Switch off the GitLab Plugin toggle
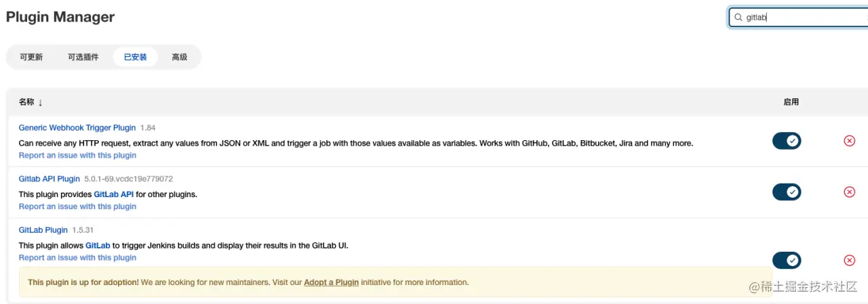This screenshot has height=304, width=868. coord(787,261)
